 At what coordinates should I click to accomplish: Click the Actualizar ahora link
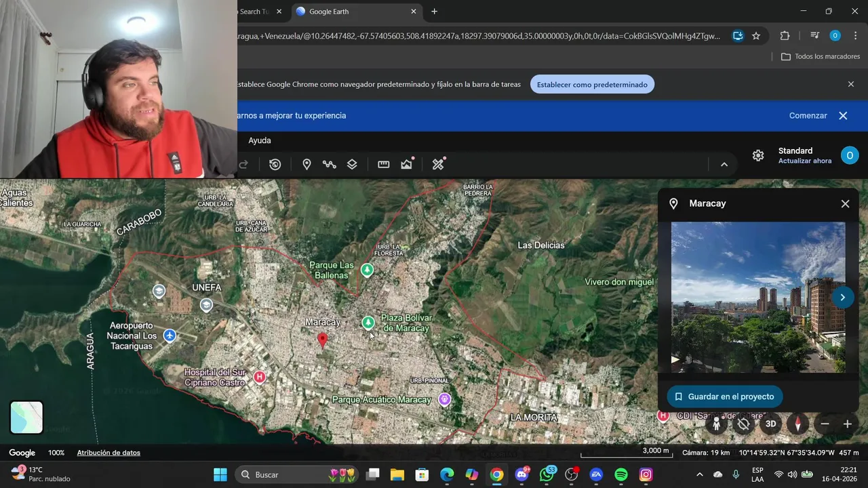(x=805, y=161)
